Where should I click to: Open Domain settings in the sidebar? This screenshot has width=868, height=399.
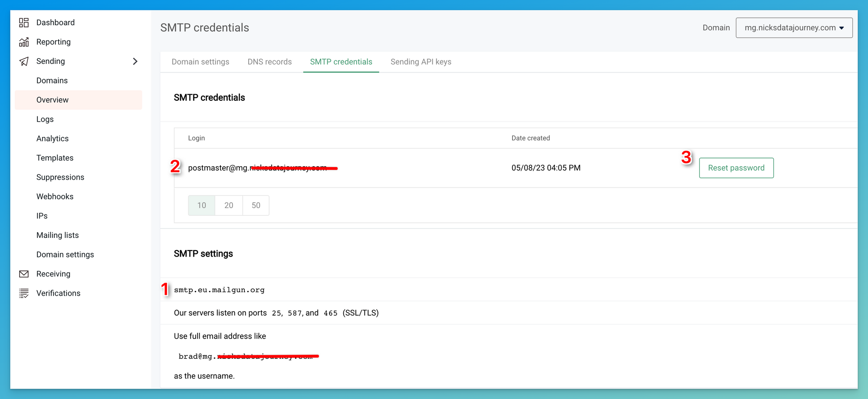tap(65, 254)
